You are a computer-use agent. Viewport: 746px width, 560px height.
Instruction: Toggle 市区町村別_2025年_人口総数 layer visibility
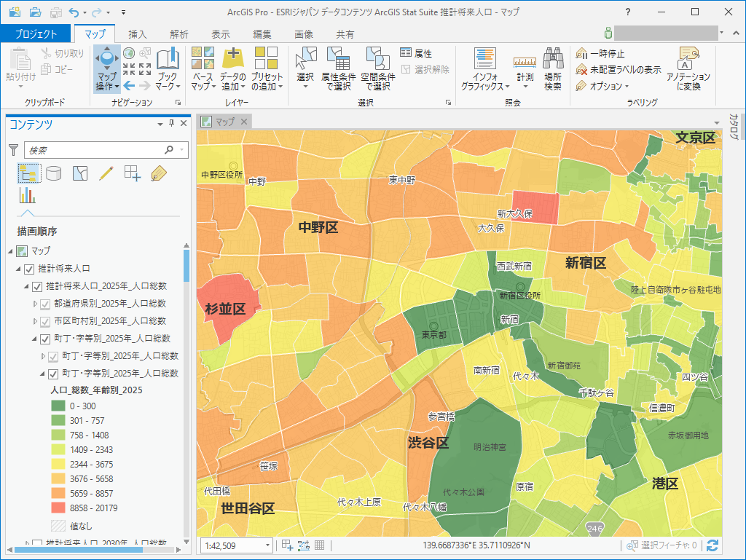pyautogui.click(x=45, y=322)
